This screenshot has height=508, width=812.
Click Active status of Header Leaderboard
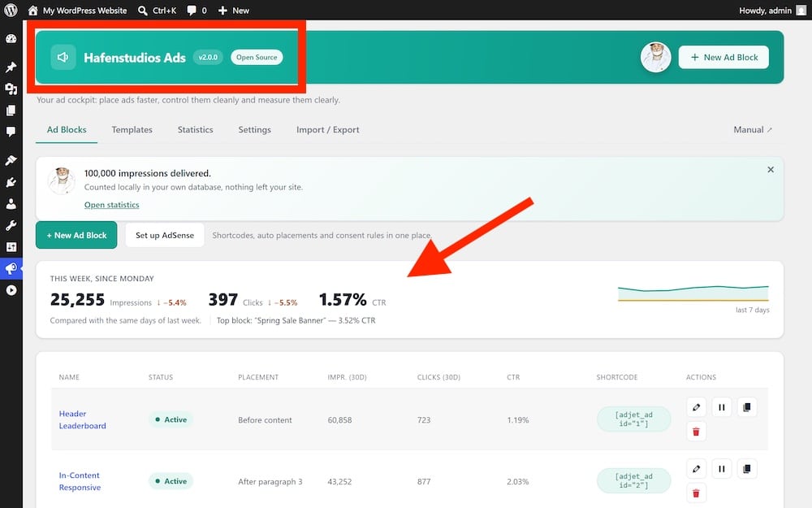coord(171,420)
